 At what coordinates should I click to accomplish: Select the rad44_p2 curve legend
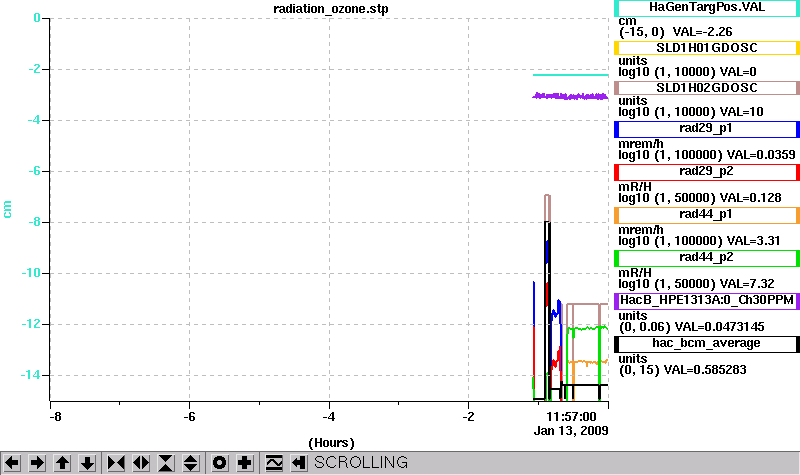707,258
